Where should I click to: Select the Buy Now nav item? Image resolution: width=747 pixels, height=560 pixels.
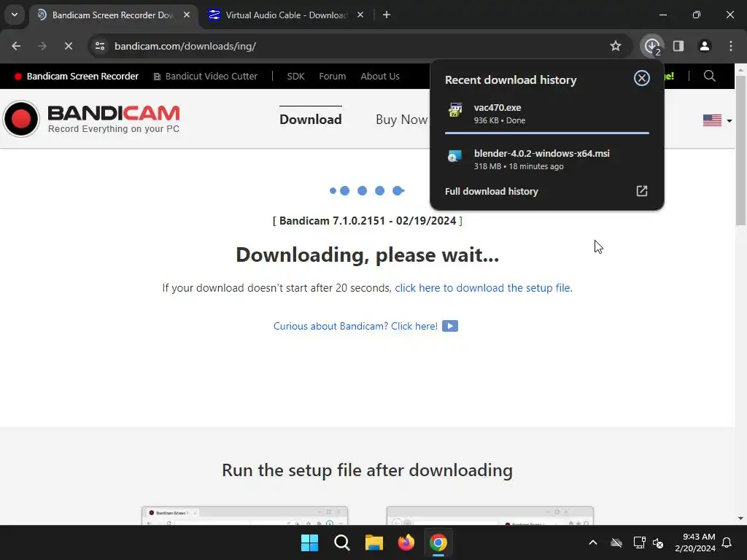pyautogui.click(x=402, y=120)
